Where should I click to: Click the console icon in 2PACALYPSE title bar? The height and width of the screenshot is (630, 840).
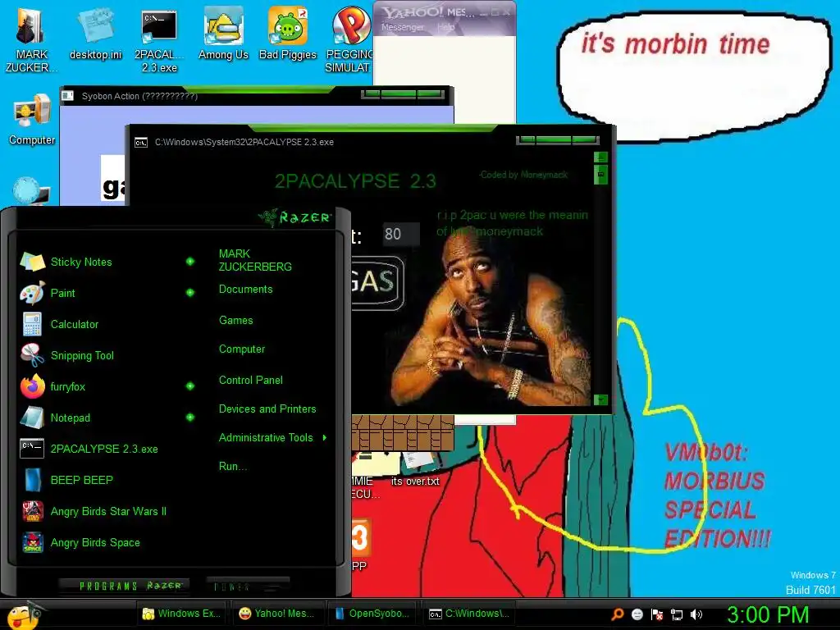coord(141,142)
